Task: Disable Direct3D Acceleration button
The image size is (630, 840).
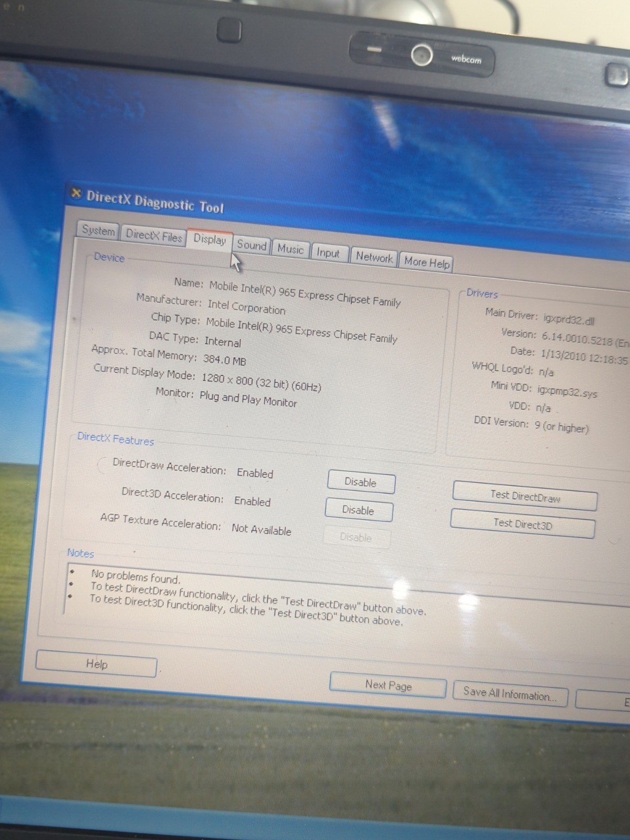Action: (359, 510)
